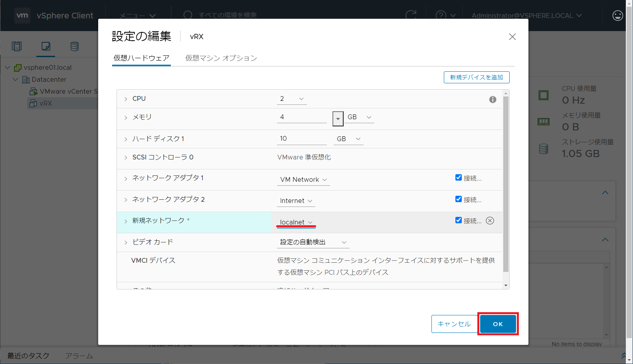The width and height of the screenshot is (633, 364).
Task: Toggle Network Adapter 2 connected checkbox
Action: pos(459,199)
